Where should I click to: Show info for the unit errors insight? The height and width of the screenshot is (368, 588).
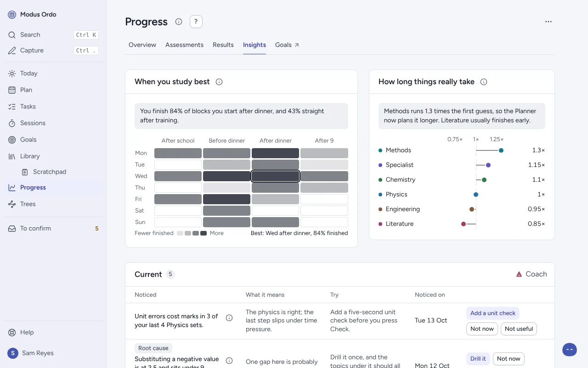[x=229, y=318]
